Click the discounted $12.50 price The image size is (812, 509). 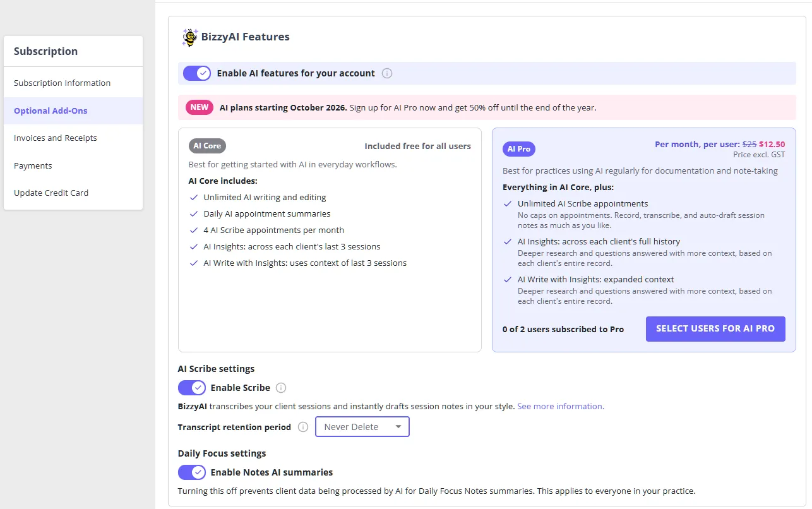(772, 144)
